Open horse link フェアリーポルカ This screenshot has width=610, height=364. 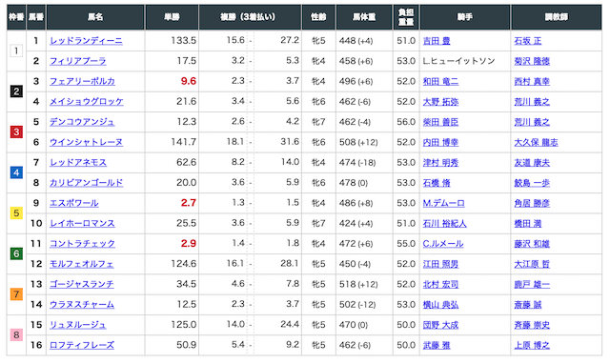pyautogui.click(x=82, y=81)
